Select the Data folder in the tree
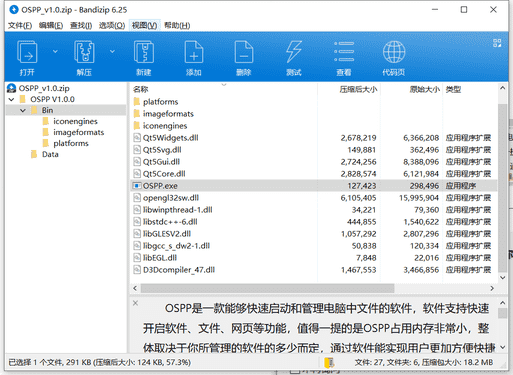The image size is (513, 375). [x=50, y=154]
